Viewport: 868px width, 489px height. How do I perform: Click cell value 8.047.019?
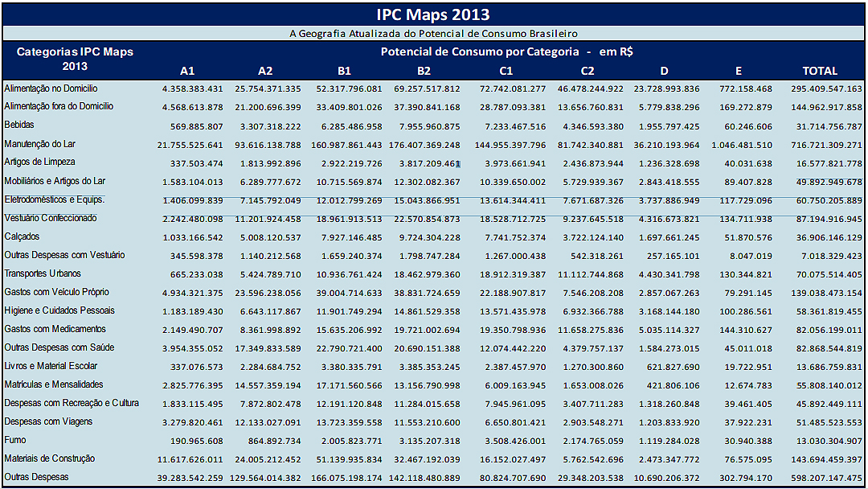pyautogui.click(x=751, y=257)
